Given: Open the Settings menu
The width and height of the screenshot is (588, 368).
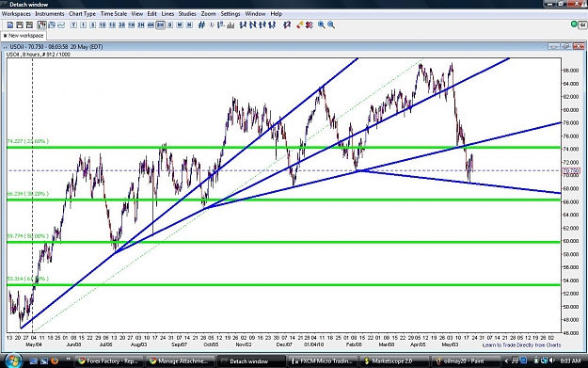Looking at the screenshot, I should click(230, 14).
